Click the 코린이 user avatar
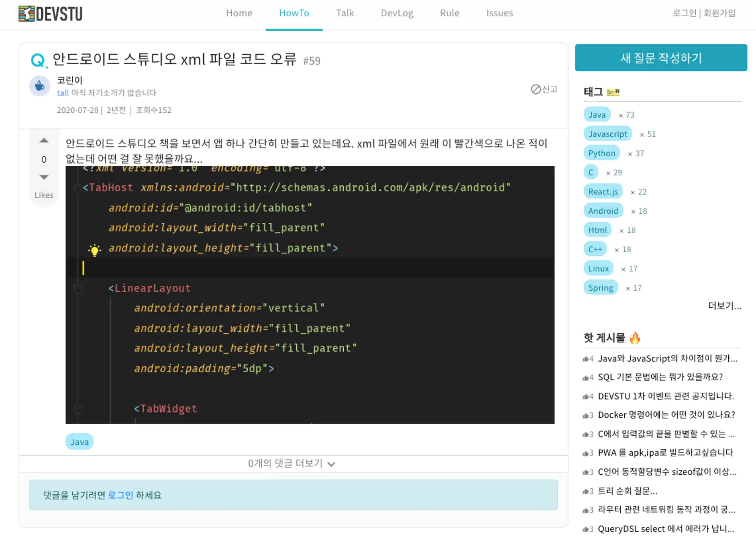Viewport: 756px width, 546px height. [x=40, y=86]
